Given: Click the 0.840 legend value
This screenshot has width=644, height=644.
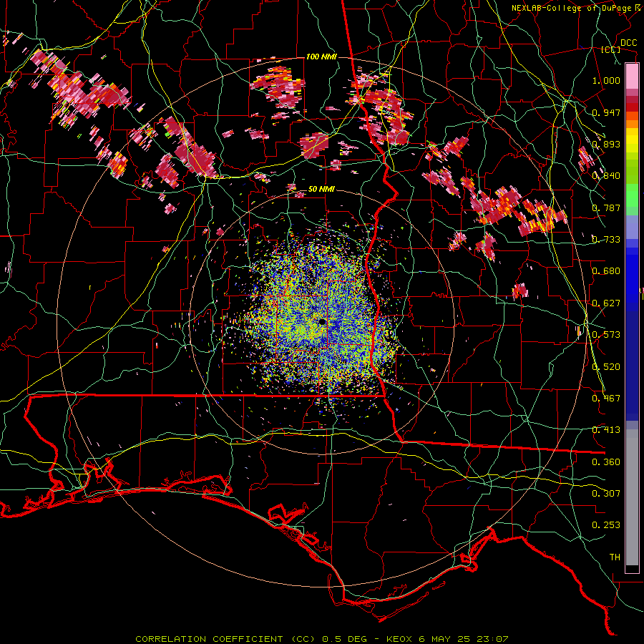Looking at the screenshot, I should 606,176.
